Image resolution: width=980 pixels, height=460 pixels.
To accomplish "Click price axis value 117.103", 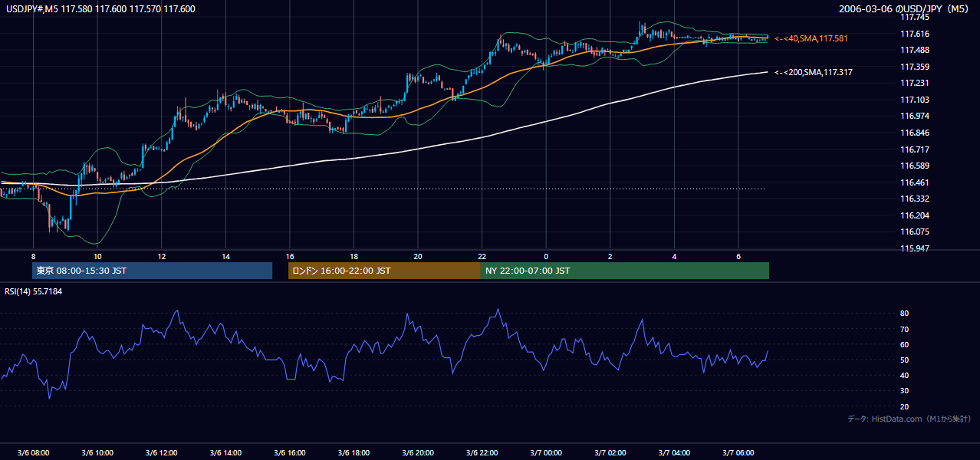I will point(916,100).
